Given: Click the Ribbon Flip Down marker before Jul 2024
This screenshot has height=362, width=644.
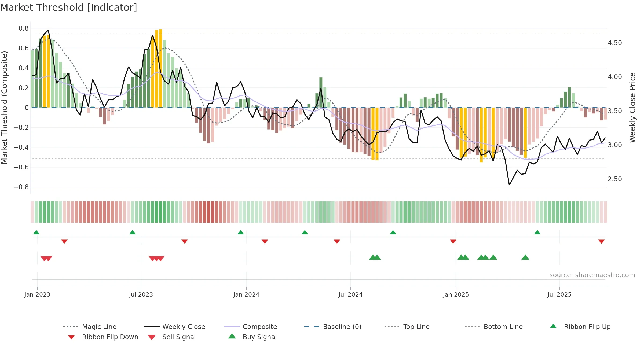Looking at the screenshot, I should tap(337, 242).
